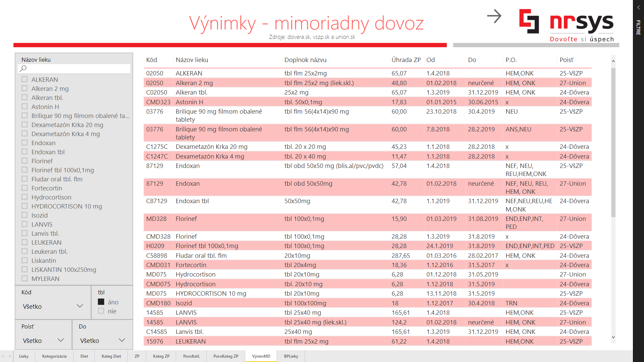644x362 pixels.
Task: Sort by the Úhrada ZP column header
Action: (406, 60)
